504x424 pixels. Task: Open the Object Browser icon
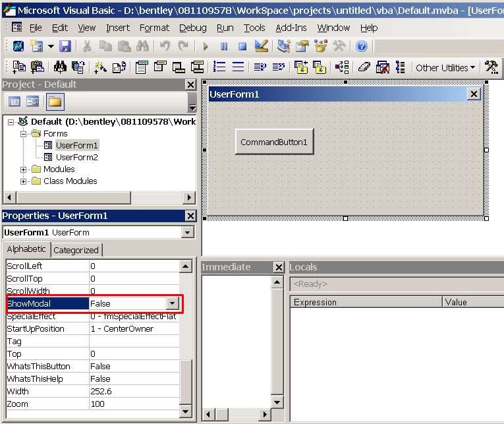(320, 47)
